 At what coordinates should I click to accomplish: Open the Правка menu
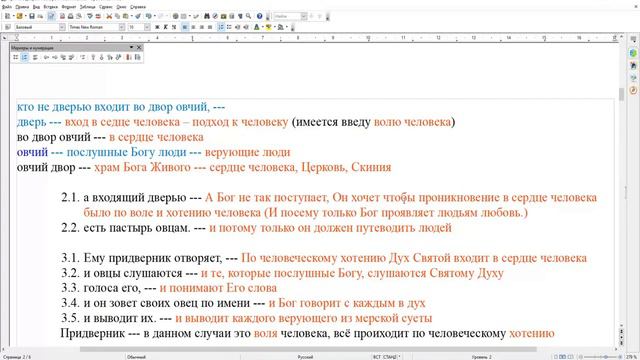[22, 7]
